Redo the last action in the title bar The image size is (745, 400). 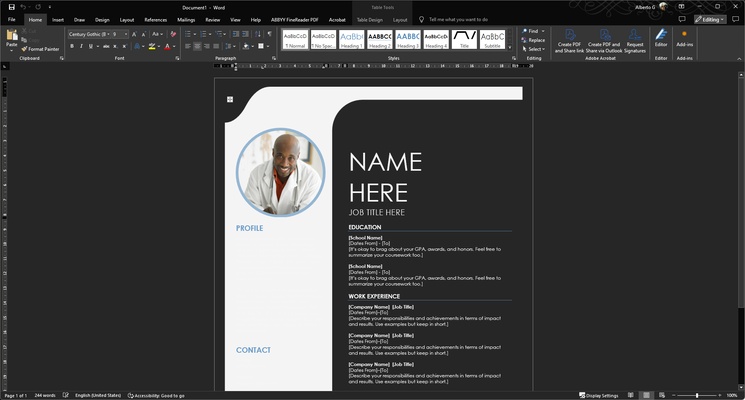click(x=38, y=7)
